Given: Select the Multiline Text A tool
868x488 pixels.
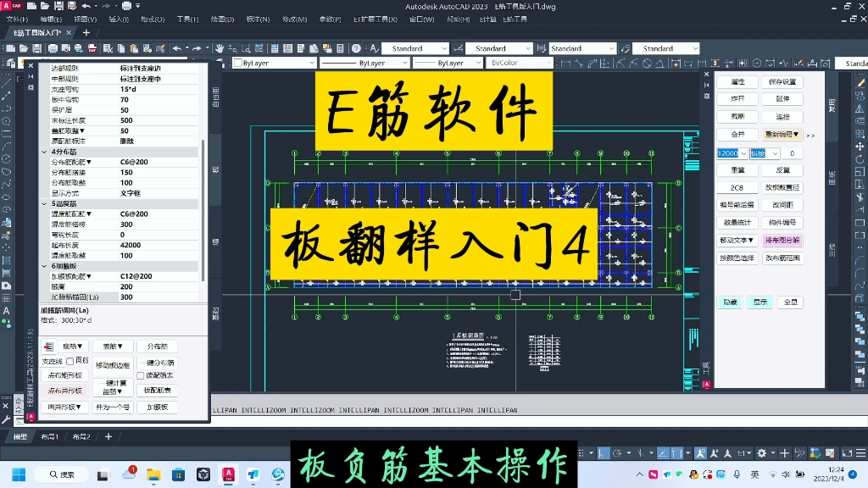Looking at the screenshot, I should pyautogui.click(x=6, y=311).
